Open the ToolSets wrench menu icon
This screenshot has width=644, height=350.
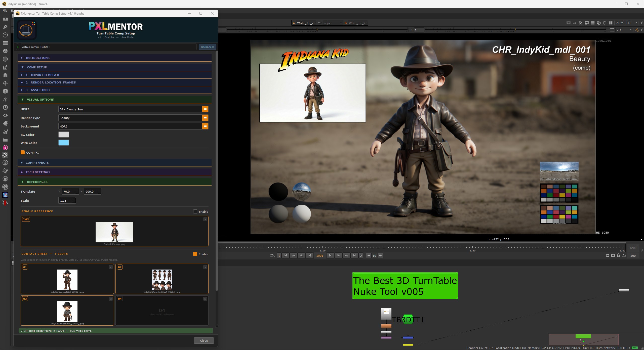tap(5, 132)
